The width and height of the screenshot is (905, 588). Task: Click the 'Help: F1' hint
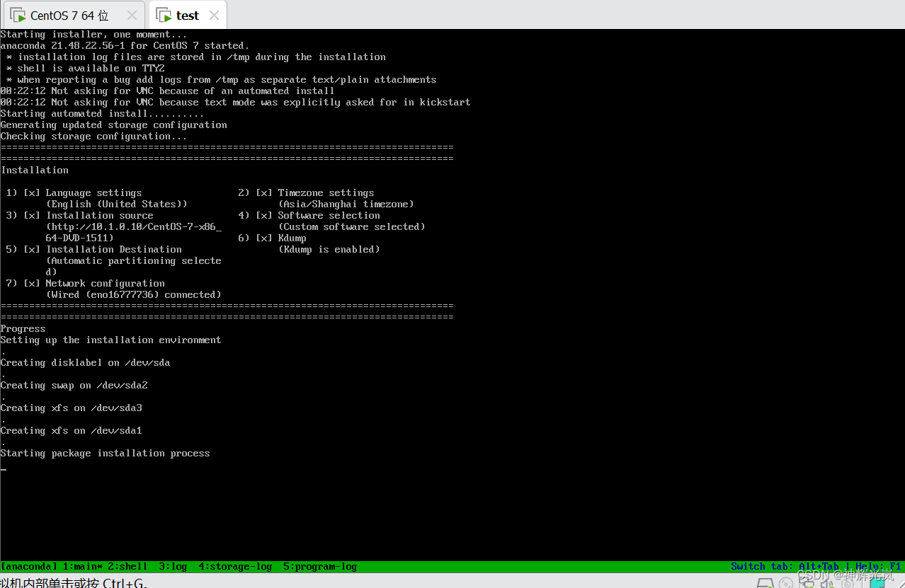(x=878, y=567)
